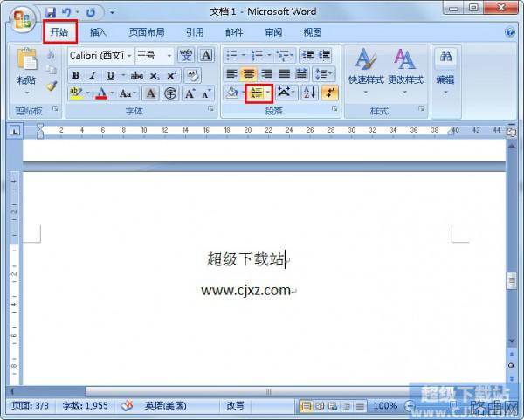Increase the paragraph indent

point(325,55)
